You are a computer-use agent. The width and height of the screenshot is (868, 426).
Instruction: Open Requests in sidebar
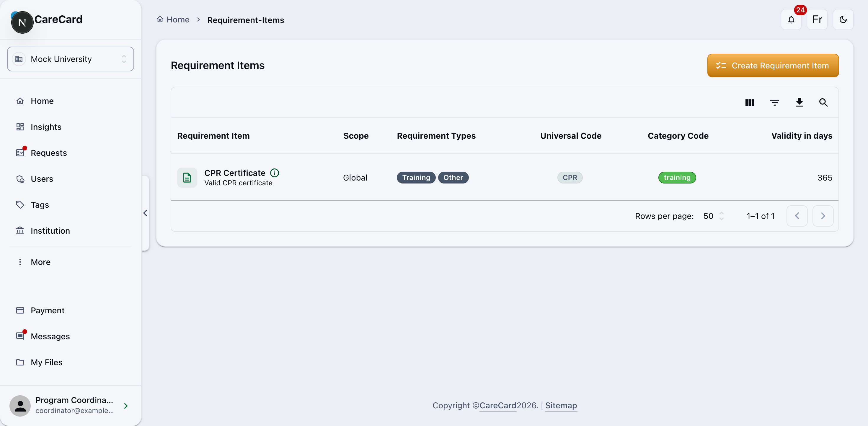point(71,153)
